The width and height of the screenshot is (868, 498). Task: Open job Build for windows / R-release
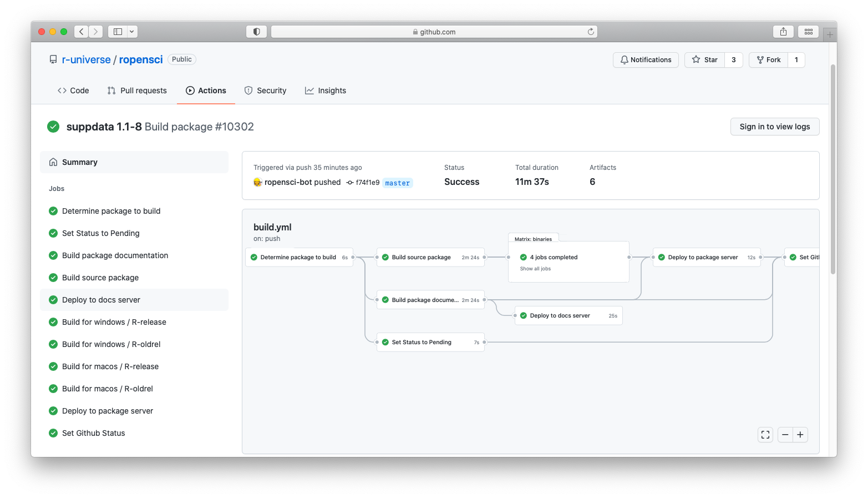click(134, 322)
